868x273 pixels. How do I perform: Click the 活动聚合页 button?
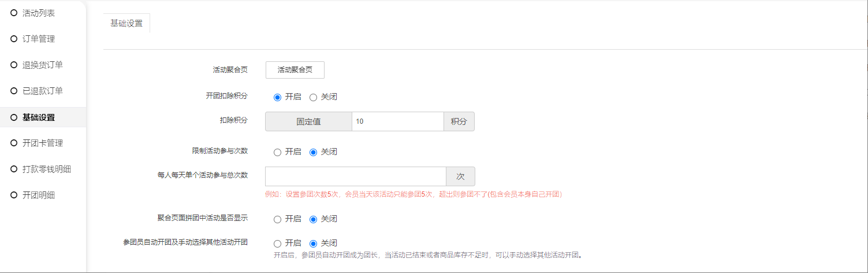[295, 69]
